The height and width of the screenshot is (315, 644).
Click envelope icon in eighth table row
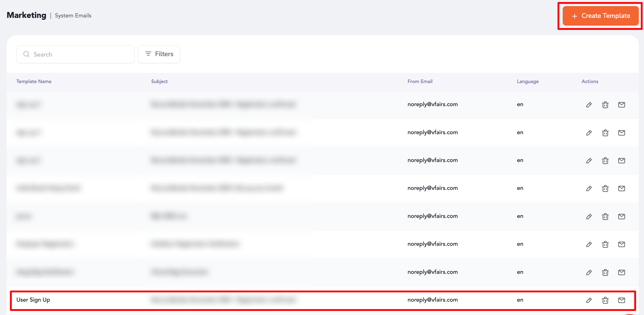tap(622, 300)
